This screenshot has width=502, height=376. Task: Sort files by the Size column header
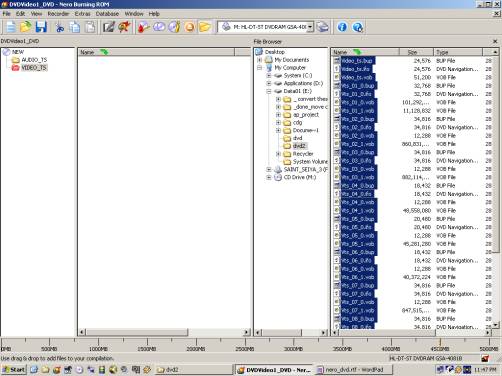coord(416,52)
